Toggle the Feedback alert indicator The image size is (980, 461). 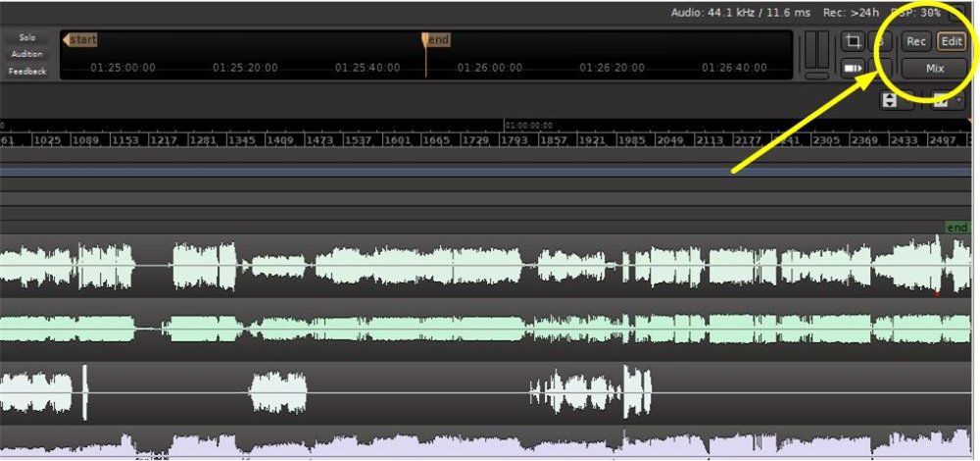click(x=27, y=72)
